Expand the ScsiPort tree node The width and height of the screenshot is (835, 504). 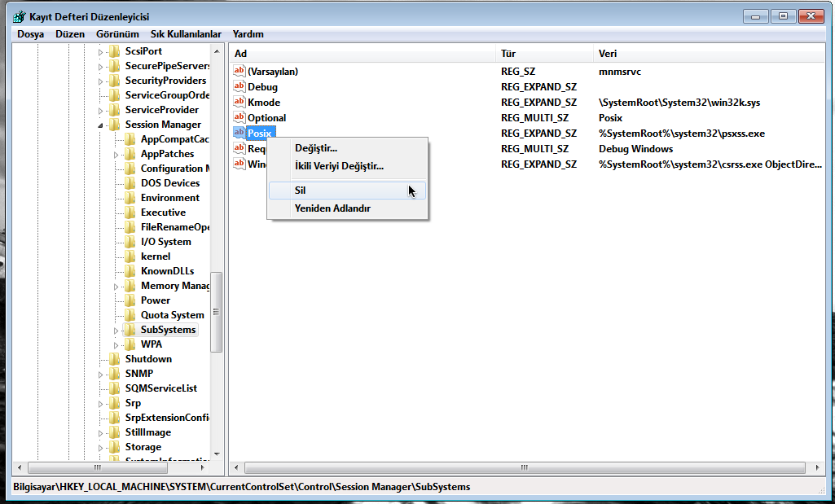(x=101, y=52)
